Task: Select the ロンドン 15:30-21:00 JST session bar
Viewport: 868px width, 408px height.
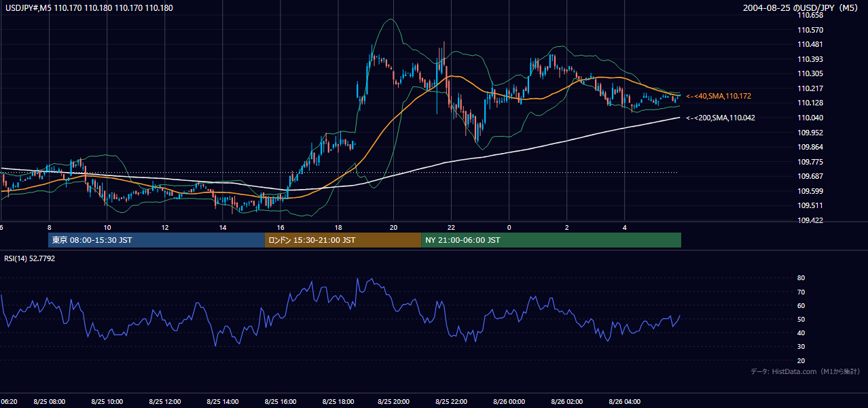Action: (343, 240)
